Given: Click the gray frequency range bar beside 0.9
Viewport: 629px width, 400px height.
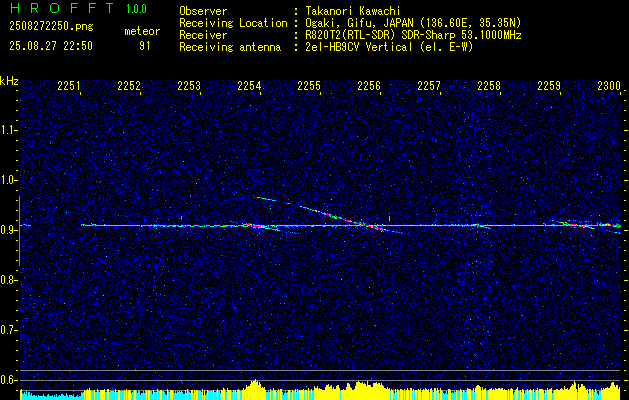Looking at the screenshot, I should click(19, 231).
